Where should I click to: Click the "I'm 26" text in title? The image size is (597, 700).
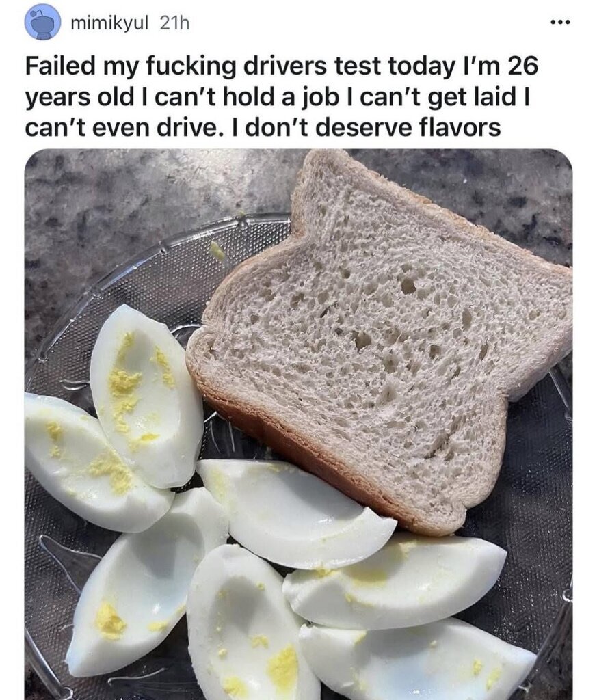(498, 66)
